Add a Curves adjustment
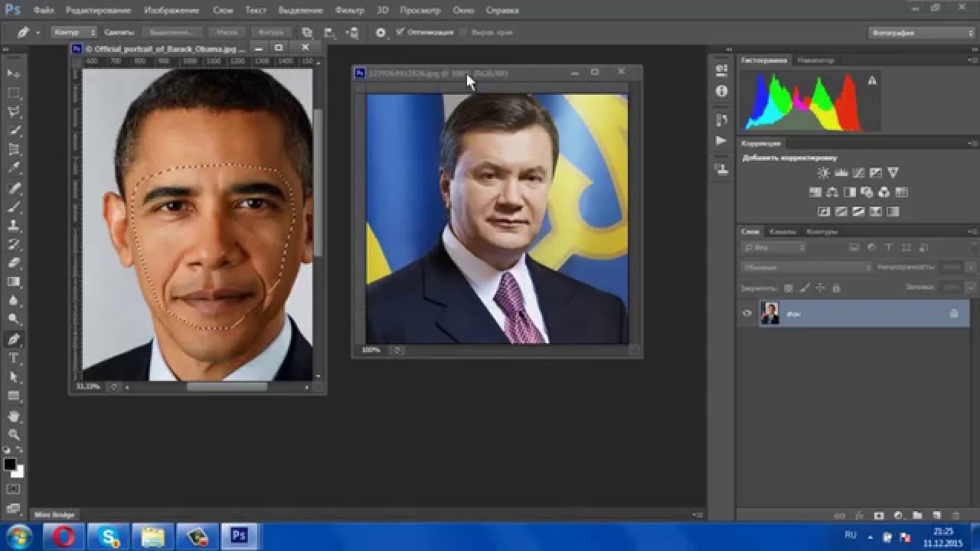Screen dimensions: 980x551 (859, 173)
